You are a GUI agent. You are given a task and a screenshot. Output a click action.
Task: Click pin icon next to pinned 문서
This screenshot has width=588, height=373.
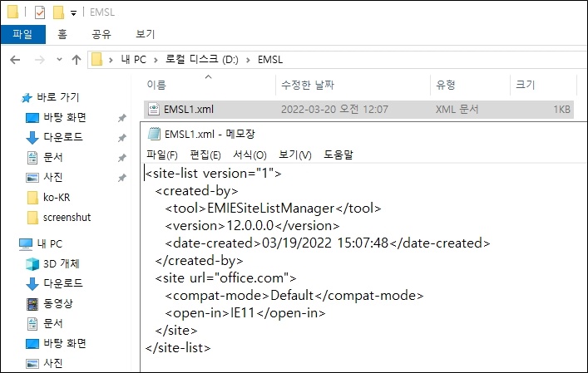[122, 158]
